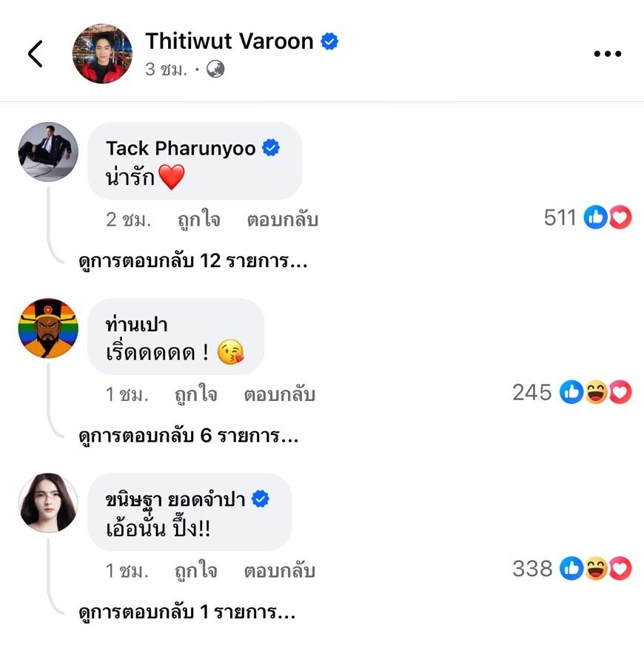Click the blue verified badge beside Thitiwut Varoon
Image resolution: width=644 pixels, height=645 pixels.
329,41
